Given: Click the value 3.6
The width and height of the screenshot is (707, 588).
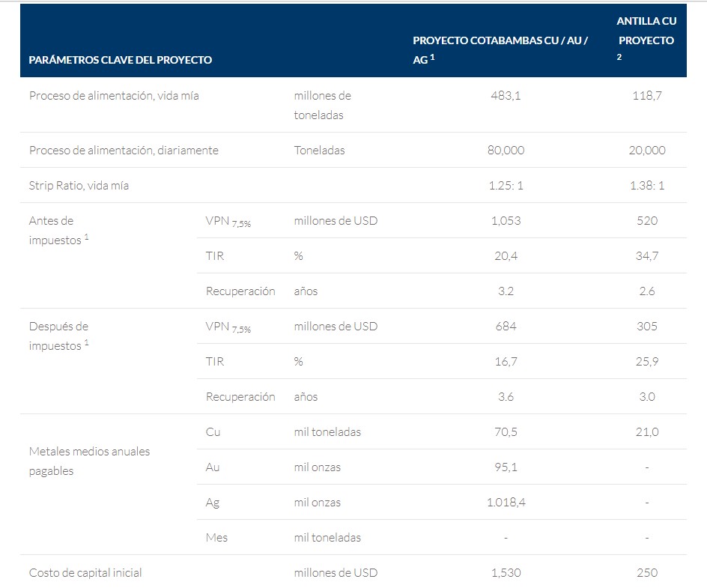Looking at the screenshot, I should pyautogui.click(x=506, y=396).
